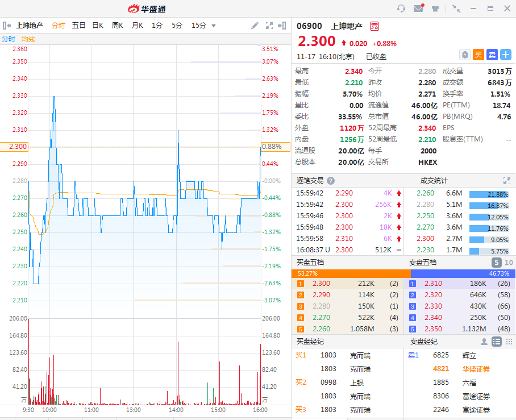
Task: Show broker queue list view
Action: click(x=496, y=342)
